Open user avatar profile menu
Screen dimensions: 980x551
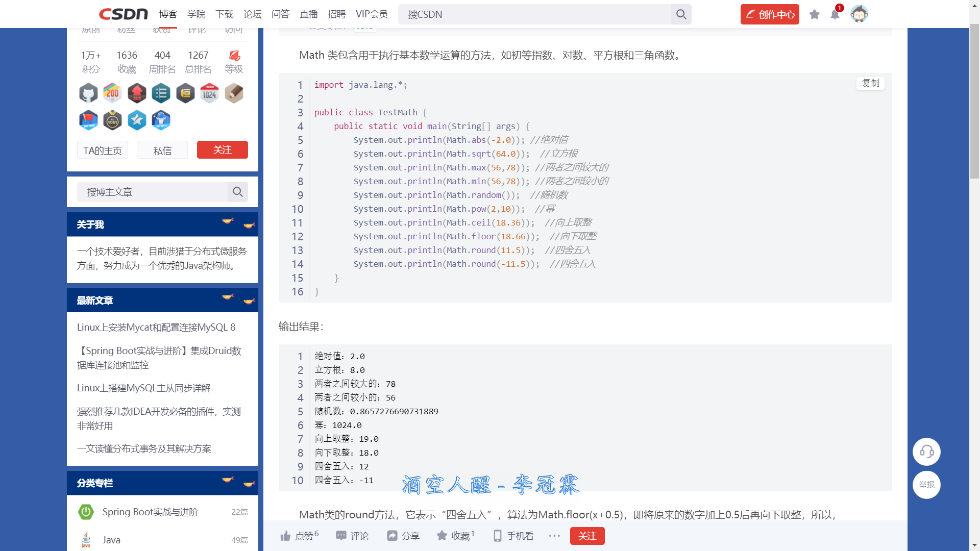[859, 14]
